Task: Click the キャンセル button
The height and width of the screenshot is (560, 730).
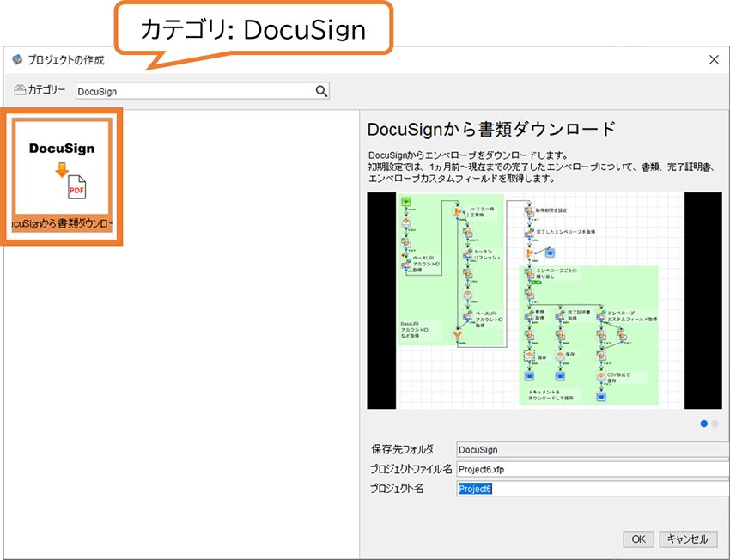Action: pyautogui.click(x=688, y=539)
